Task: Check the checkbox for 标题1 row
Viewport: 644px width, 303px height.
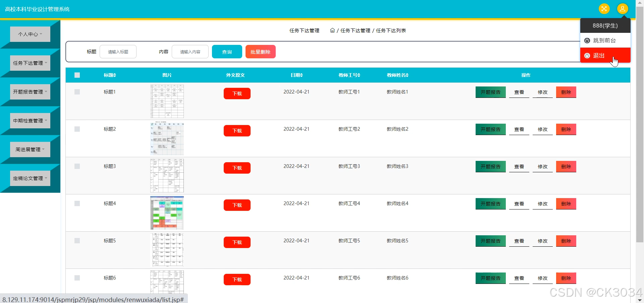Action: click(77, 92)
